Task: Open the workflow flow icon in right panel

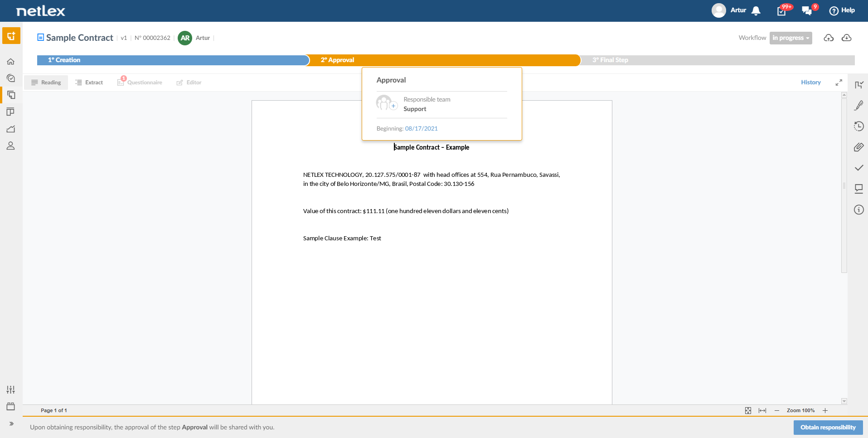Action: coord(859,85)
